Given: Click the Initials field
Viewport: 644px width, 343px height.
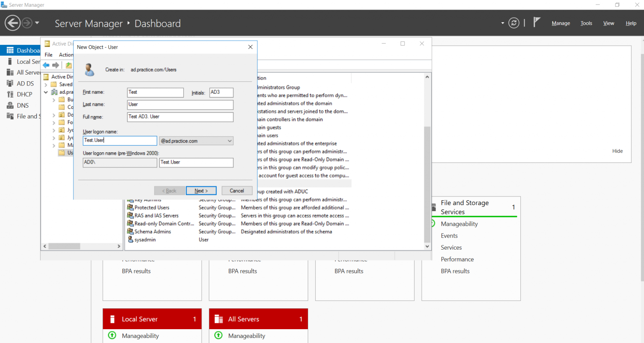Looking at the screenshot, I should pos(221,92).
